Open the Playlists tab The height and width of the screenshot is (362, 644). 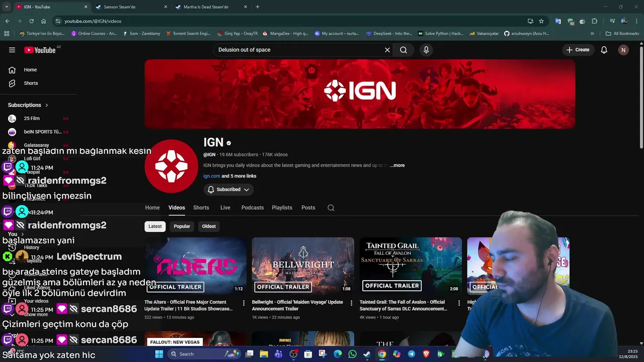(x=282, y=208)
